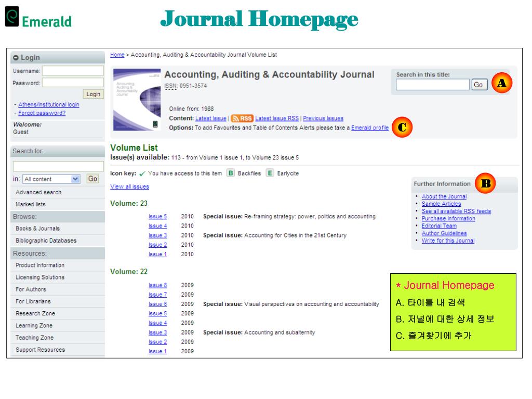Open Volume 22 Issue 3
The image size is (532, 399).
tap(158, 332)
